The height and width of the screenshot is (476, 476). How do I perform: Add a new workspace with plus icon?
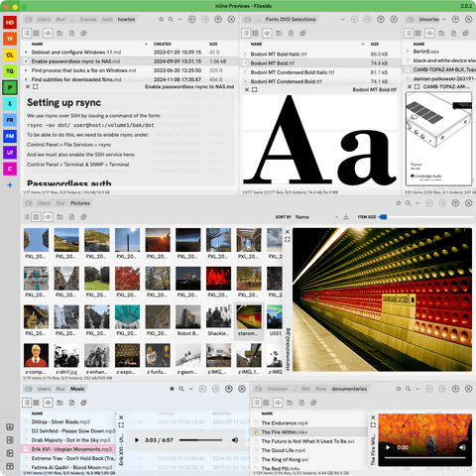tap(10, 185)
